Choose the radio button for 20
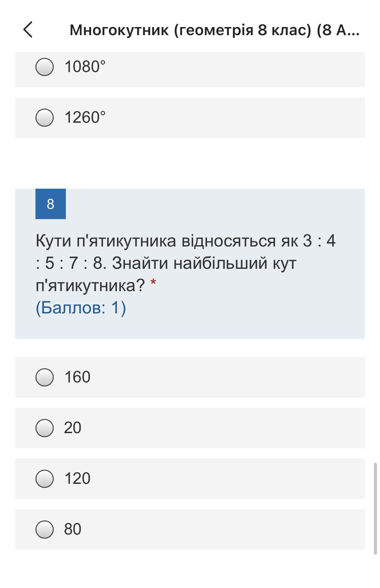 tap(45, 428)
